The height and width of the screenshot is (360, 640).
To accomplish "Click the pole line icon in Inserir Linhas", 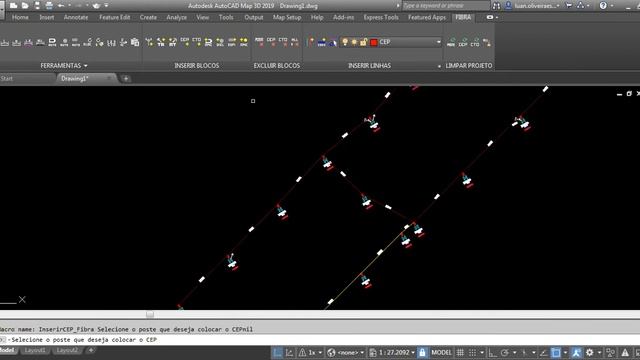I will pyautogui.click(x=311, y=42).
